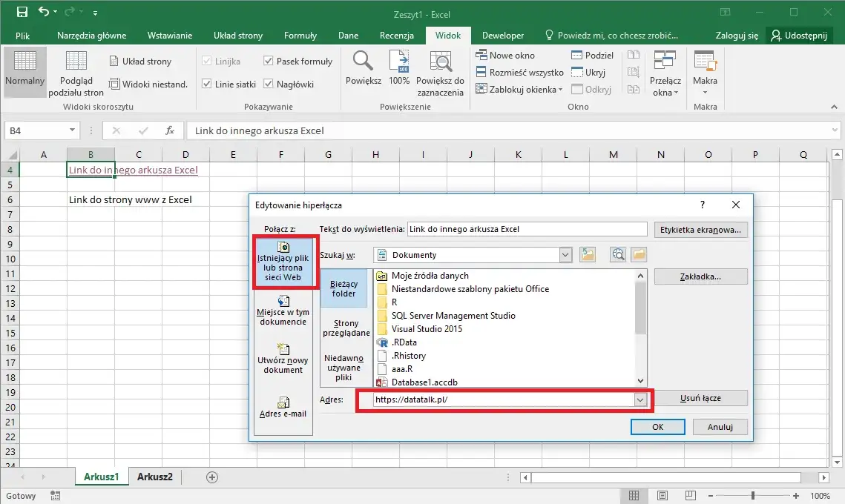Open the Formuły ribbon tab

coord(300,35)
